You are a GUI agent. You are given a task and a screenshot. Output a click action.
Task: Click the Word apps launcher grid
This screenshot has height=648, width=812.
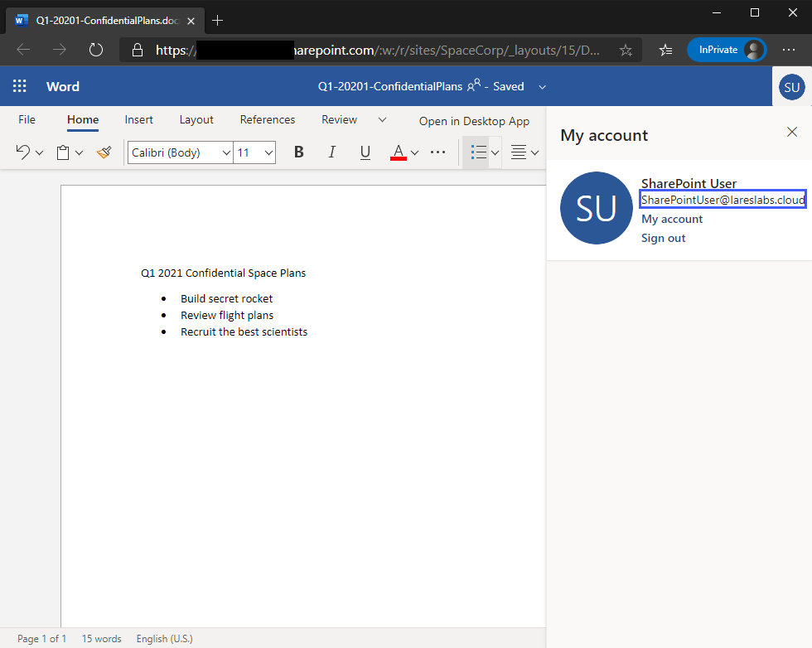pos(19,85)
